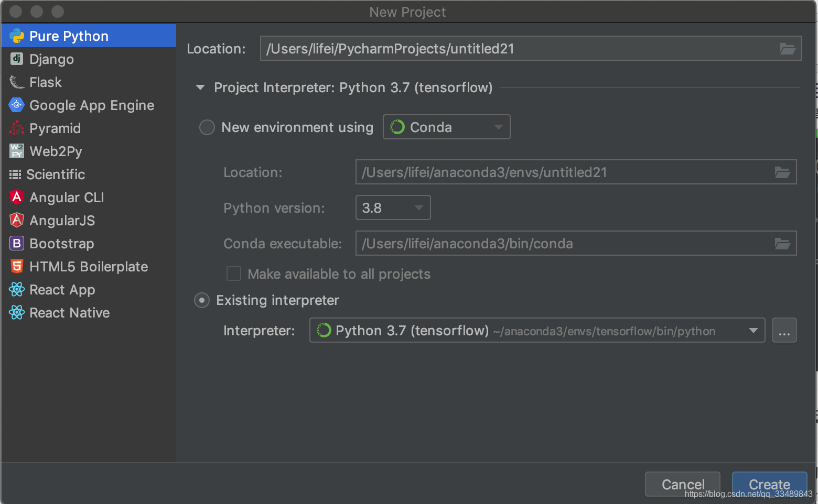
Task: Select the React Native project type
Action: click(x=88, y=312)
